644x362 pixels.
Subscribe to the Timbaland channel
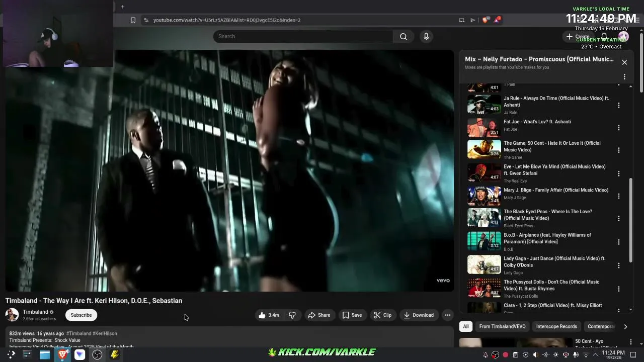coord(81,315)
